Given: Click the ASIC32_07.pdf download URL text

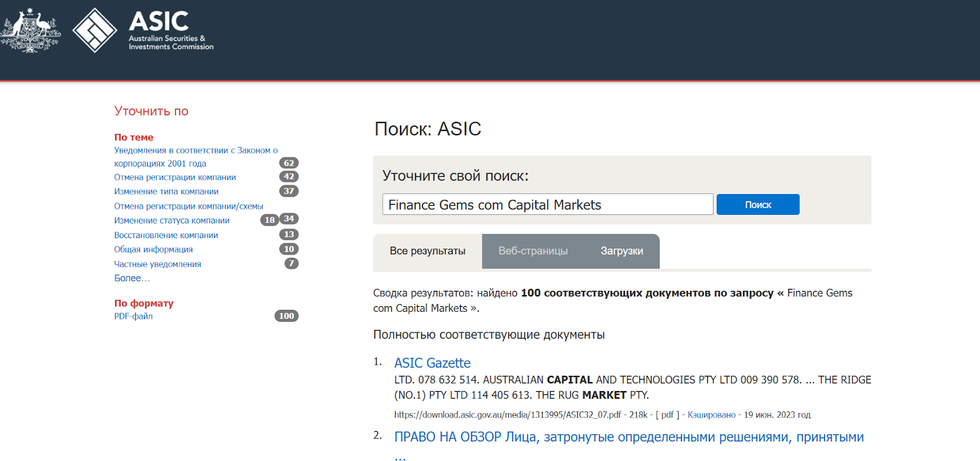Looking at the screenshot, I should (x=508, y=414).
